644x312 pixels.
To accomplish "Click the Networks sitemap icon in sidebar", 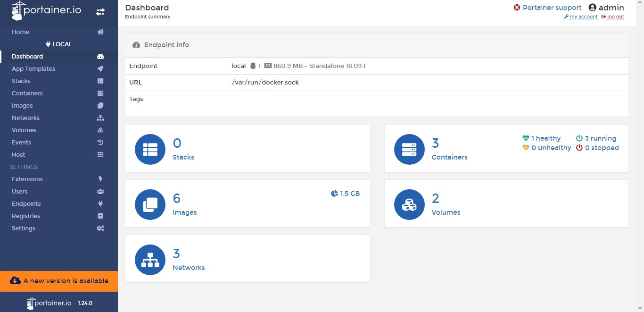I will point(100,118).
